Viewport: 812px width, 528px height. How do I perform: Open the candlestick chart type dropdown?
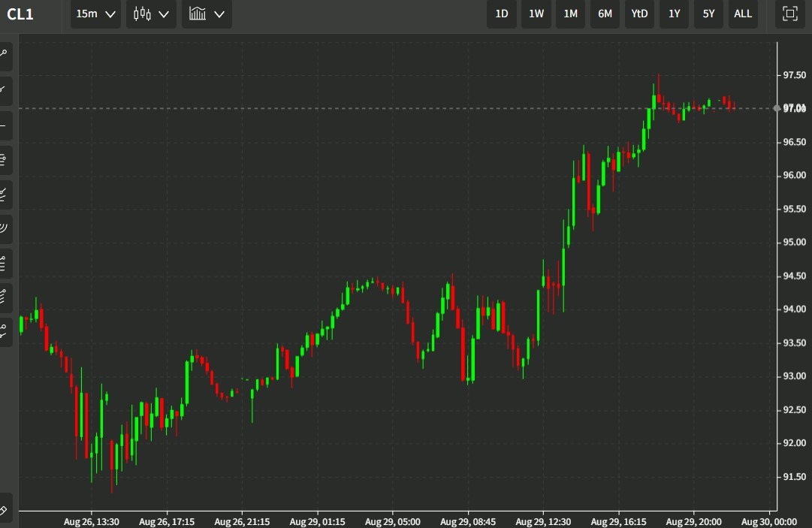click(x=151, y=14)
